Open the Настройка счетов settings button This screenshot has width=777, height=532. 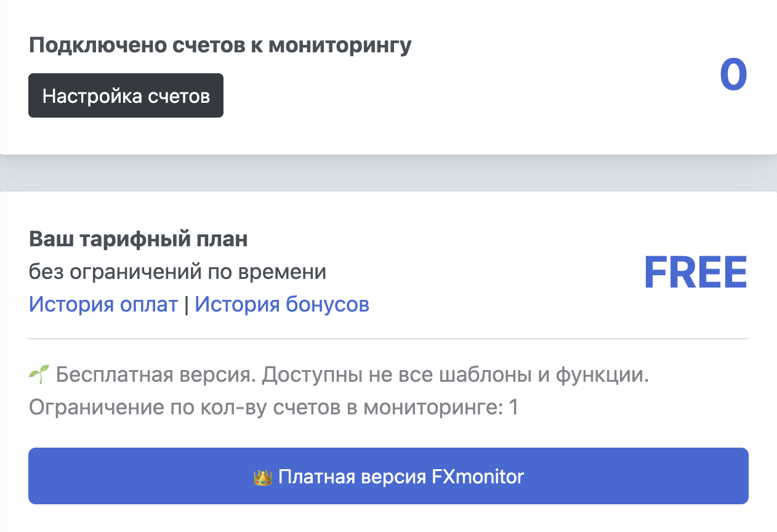(126, 95)
